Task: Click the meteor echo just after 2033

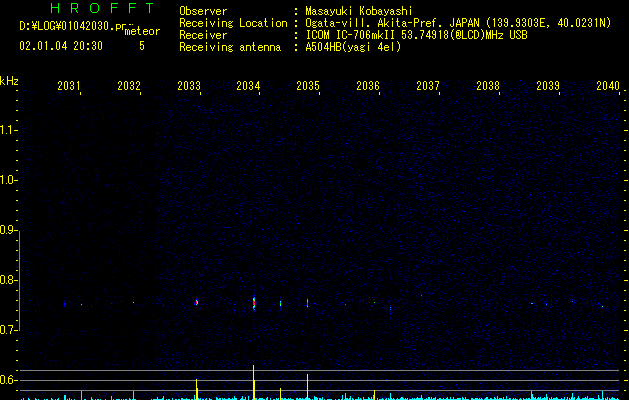Action: [x=197, y=302]
